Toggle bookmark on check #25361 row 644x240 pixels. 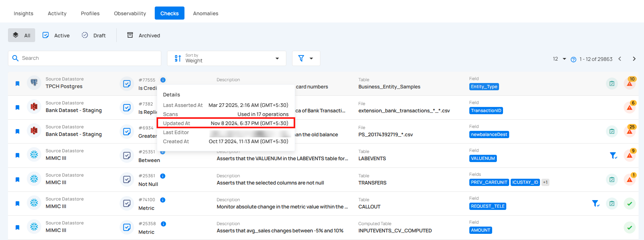(x=17, y=179)
